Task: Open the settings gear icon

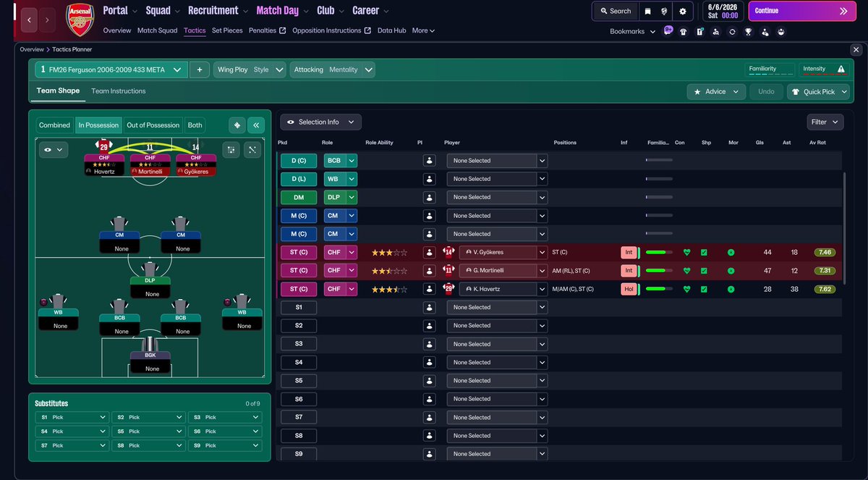Action: coord(681,11)
